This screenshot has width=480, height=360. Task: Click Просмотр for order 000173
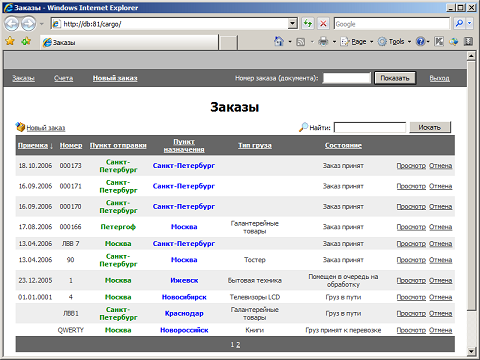pyautogui.click(x=411, y=166)
